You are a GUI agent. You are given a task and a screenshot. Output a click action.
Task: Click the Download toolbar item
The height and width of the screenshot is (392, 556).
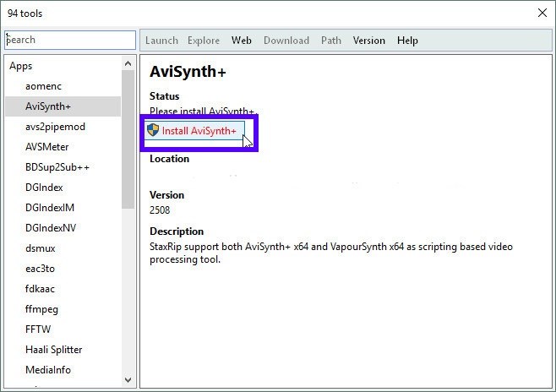click(286, 40)
